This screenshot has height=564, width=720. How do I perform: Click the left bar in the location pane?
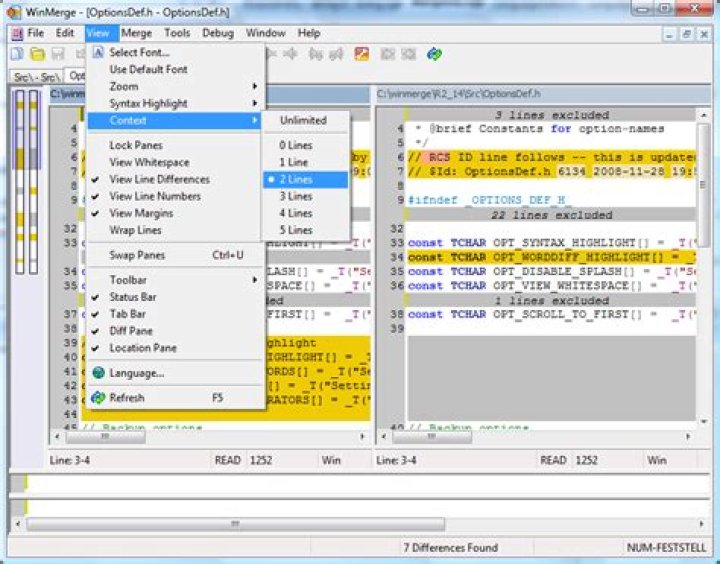tap(20, 182)
